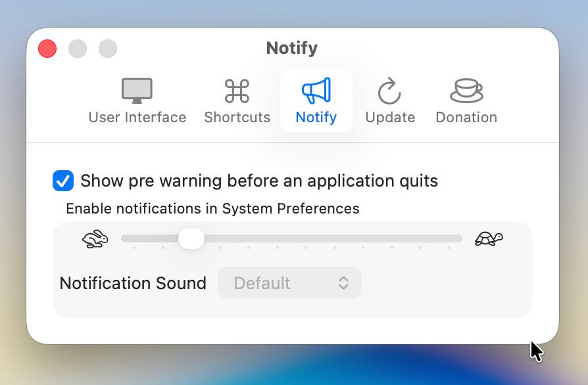
Task: Click the User Interface monitor icon
Action: [x=137, y=91]
